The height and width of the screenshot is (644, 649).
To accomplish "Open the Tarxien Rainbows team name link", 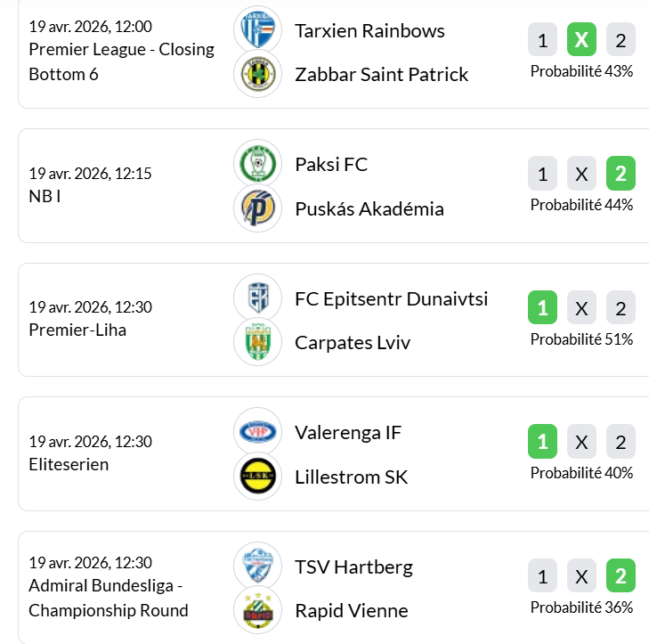I will (369, 30).
